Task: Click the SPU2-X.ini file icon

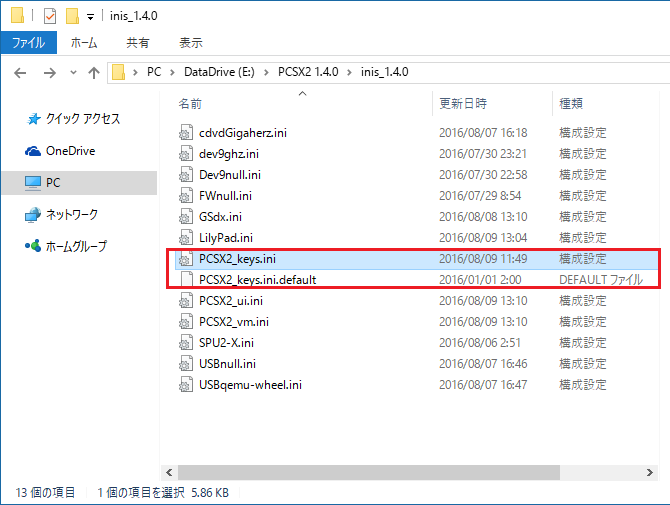Action: (x=185, y=343)
